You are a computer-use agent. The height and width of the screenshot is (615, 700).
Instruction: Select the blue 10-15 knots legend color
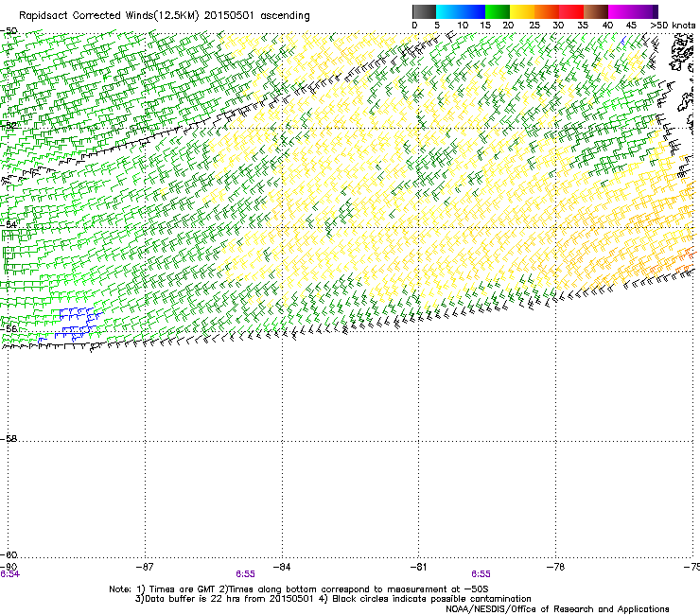tap(473, 11)
